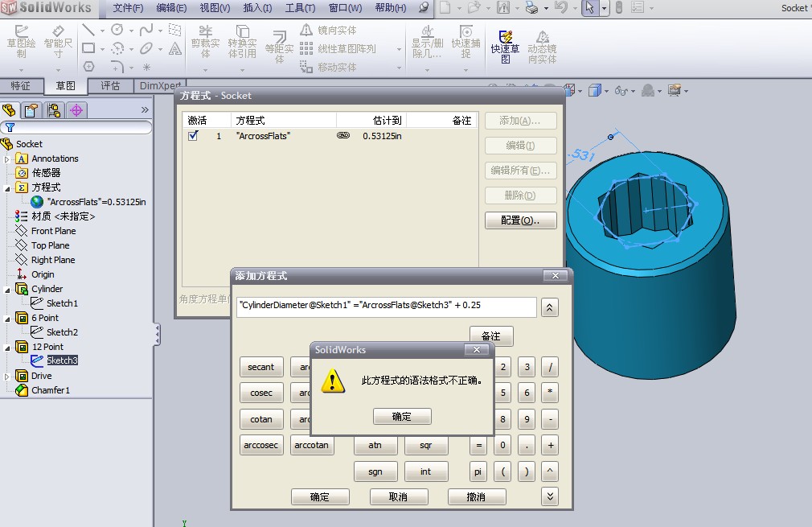Image resolution: width=812 pixels, height=527 pixels.
Task: Activate Rapid Sketch (快速草图)
Action: tap(505, 47)
